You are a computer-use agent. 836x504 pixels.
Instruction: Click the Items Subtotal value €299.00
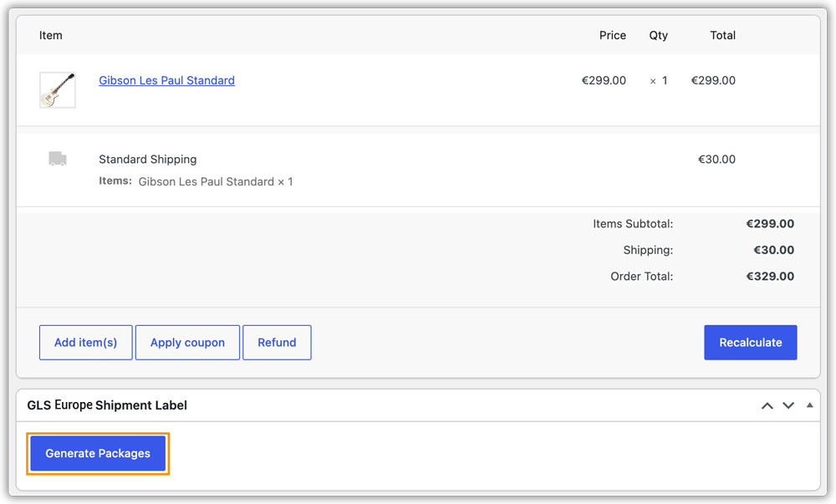[770, 224]
